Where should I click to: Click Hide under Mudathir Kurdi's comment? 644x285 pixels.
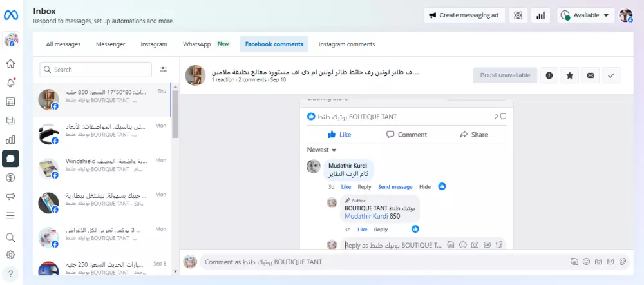tap(425, 187)
